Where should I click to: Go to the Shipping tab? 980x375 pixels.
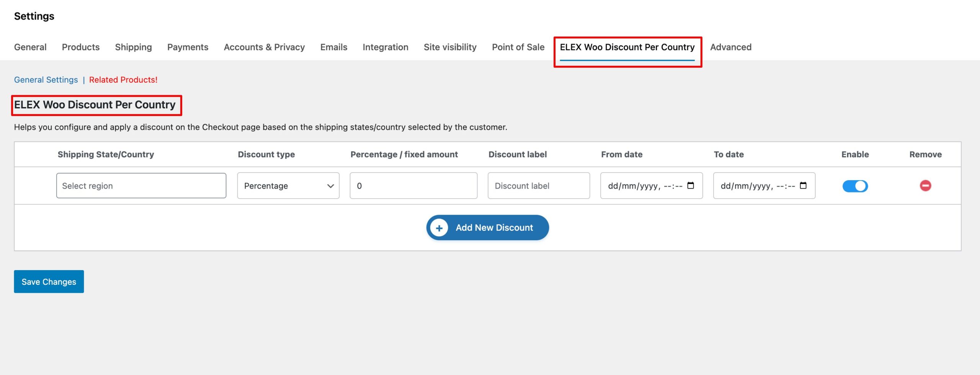133,47
